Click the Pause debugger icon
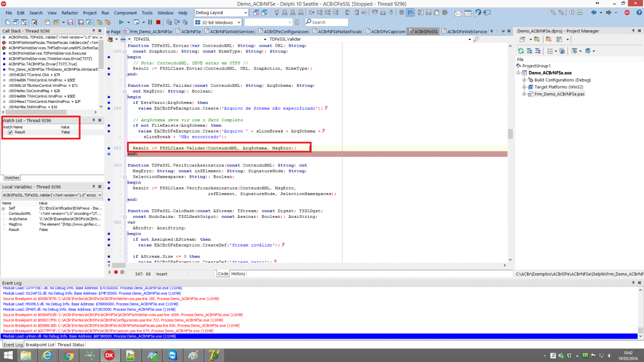This screenshot has height=362, width=644. tap(150, 22)
